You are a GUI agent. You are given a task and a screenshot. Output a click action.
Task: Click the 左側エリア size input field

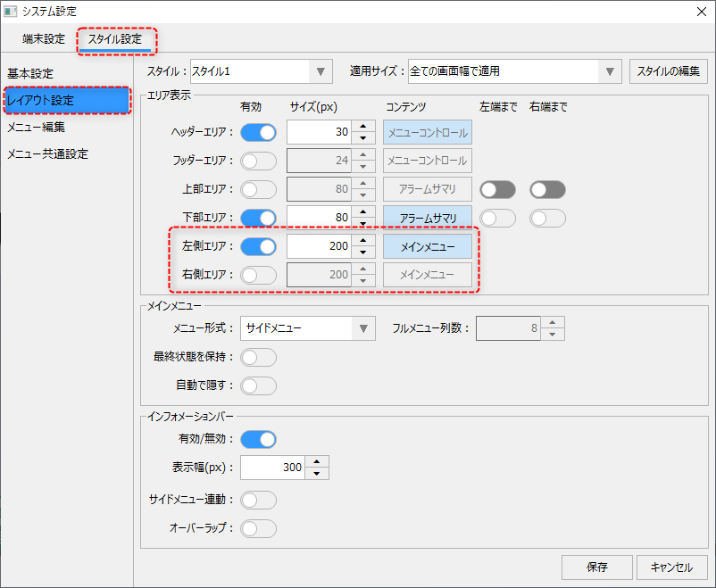319,246
